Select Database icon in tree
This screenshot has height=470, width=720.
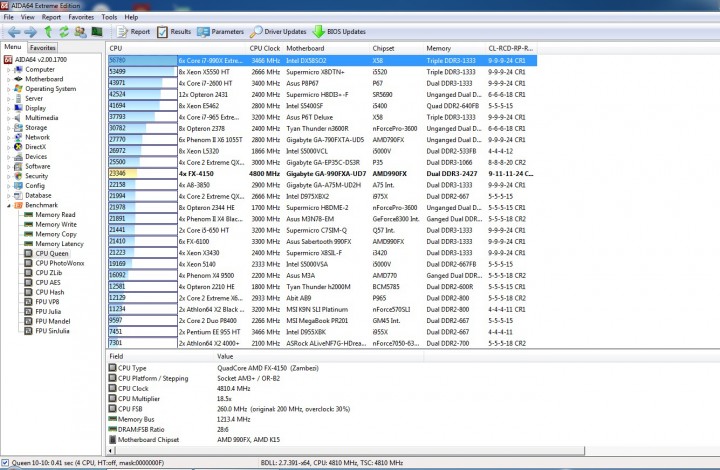click(x=18, y=195)
